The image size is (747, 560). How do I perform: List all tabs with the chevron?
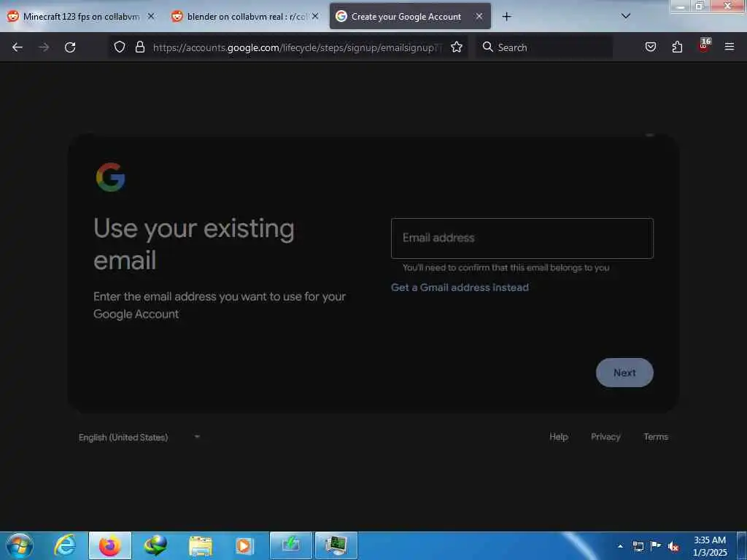click(626, 16)
